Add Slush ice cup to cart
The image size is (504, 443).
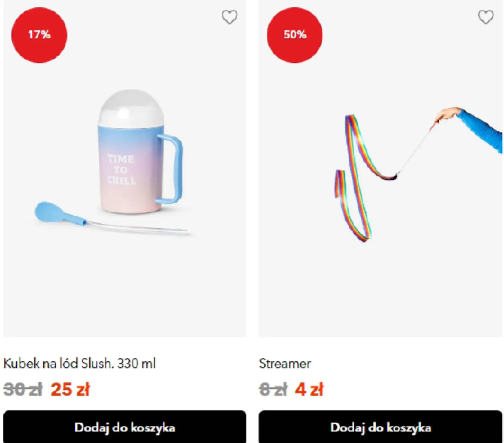pos(125,428)
